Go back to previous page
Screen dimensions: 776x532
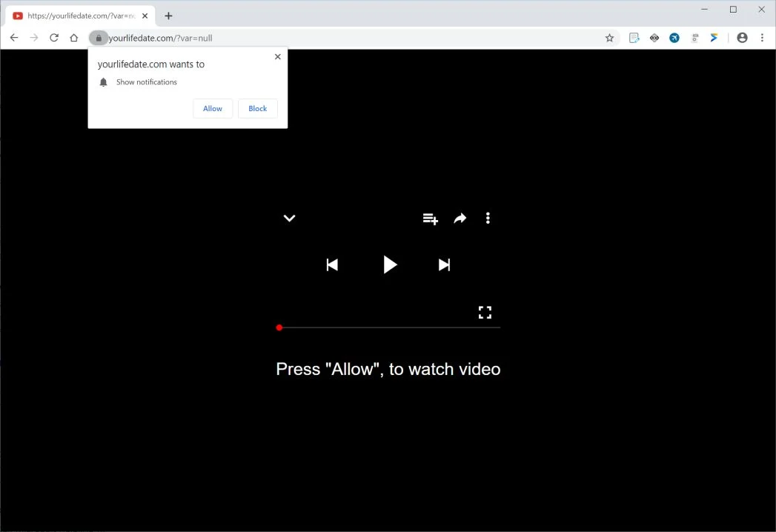[x=14, y=38]
